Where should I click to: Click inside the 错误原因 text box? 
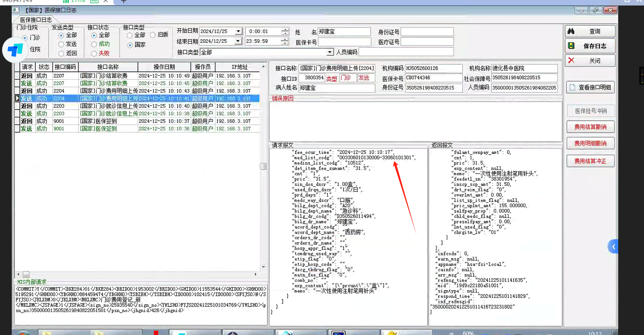[416, 122]
